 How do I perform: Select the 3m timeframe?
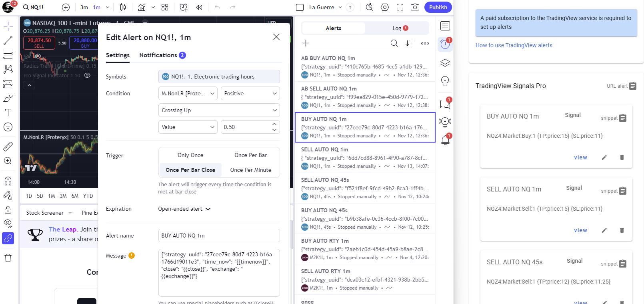[84, 7]
